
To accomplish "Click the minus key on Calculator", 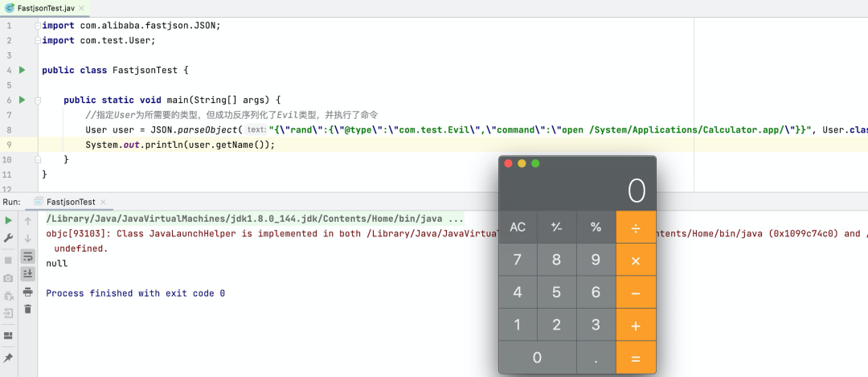I will click(x=636, y=293).
